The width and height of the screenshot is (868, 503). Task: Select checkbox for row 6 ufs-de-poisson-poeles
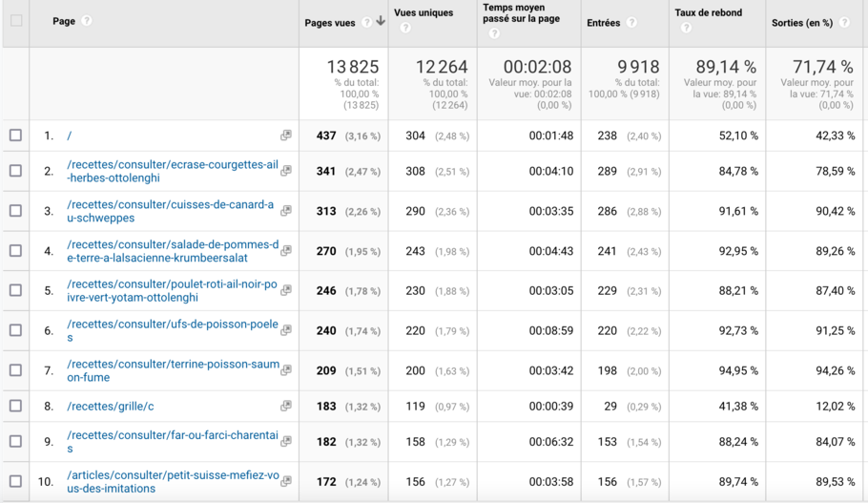click(x=15, y=330)
